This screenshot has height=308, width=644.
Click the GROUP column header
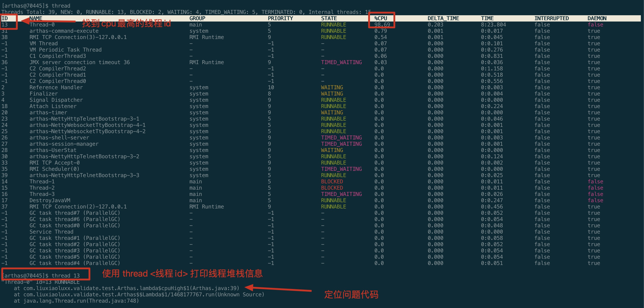pyautogui.click(x=197, y=18)
